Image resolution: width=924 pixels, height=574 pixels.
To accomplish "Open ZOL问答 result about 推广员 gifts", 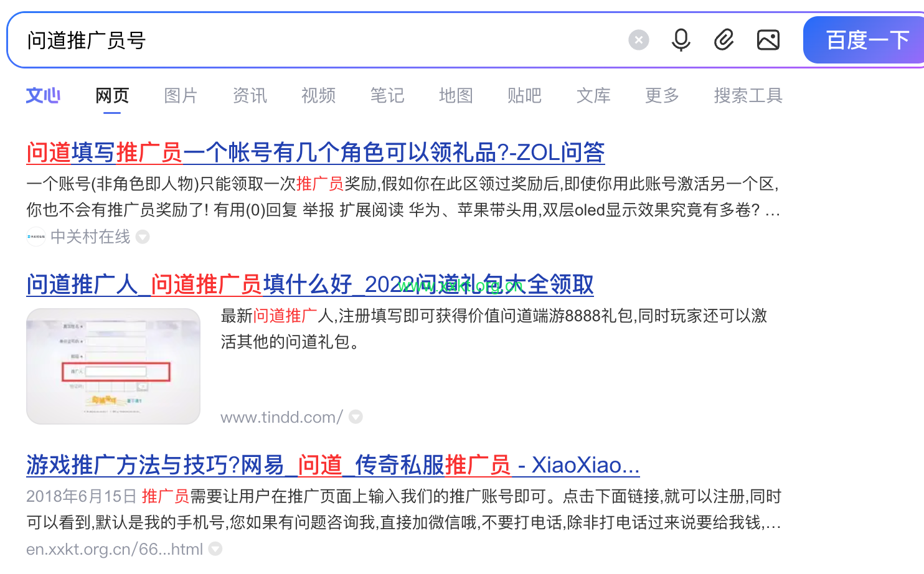I will 316,153.
